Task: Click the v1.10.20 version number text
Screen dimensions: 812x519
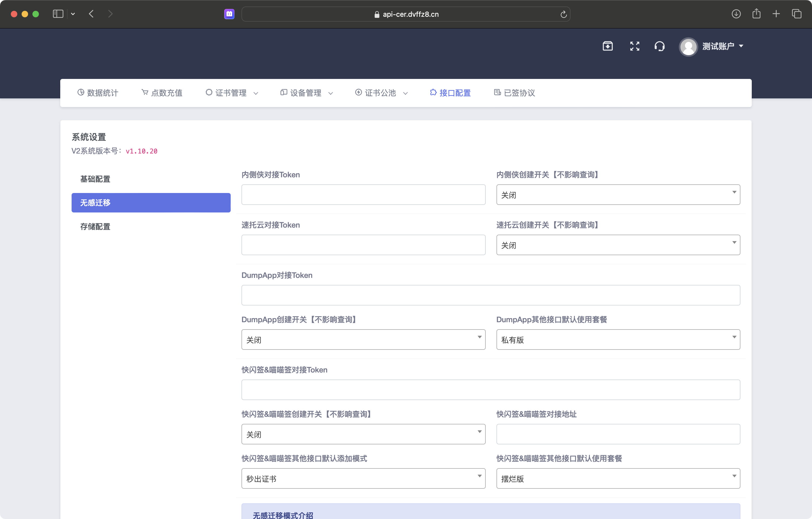Action: click(x=142, y=151)
